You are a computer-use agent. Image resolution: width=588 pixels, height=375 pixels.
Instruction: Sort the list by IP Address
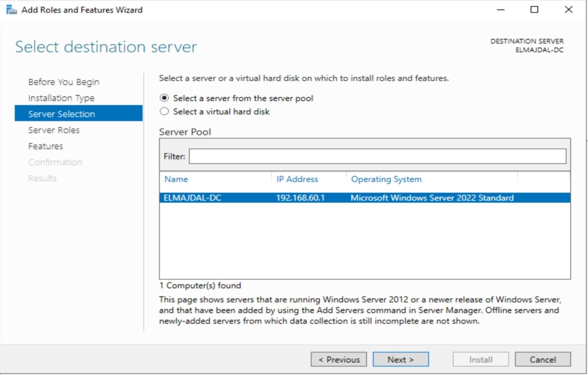click(297, 179)
